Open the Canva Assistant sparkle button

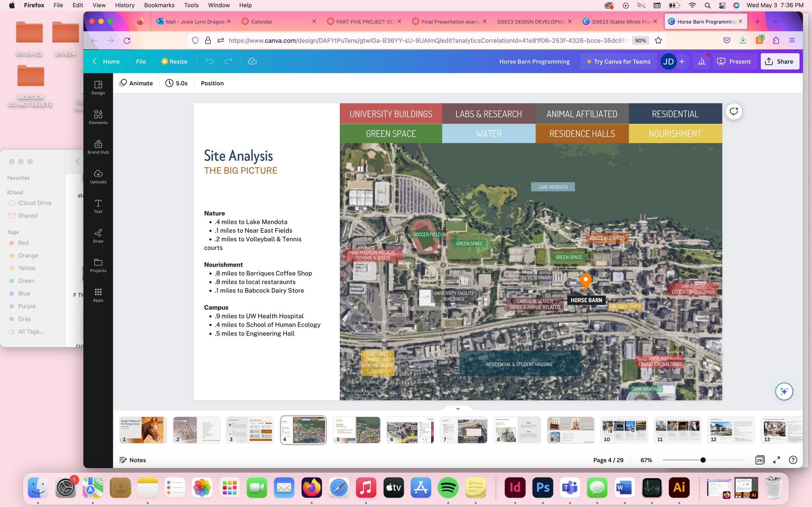point(784,391)
